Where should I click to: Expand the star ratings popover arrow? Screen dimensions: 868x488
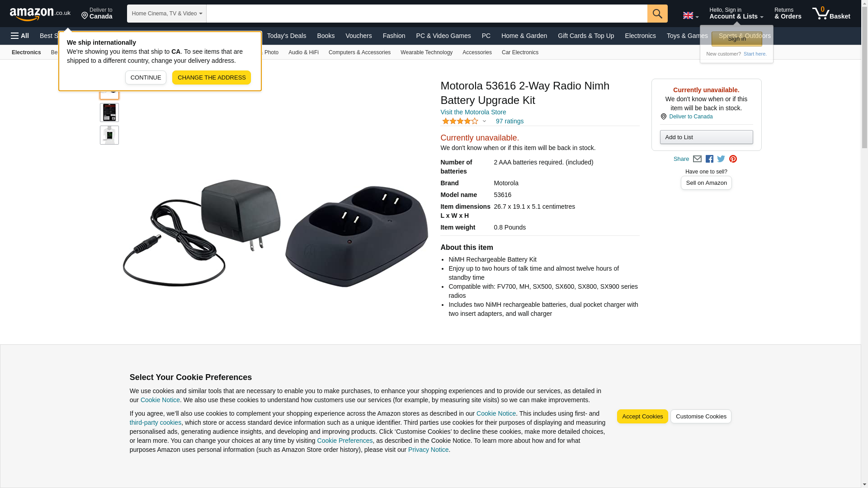[x=484, y=121]
